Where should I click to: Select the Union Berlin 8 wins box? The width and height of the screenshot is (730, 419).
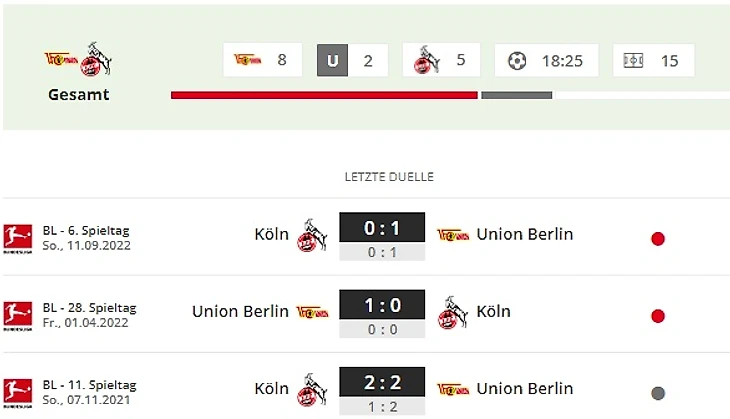263,60
